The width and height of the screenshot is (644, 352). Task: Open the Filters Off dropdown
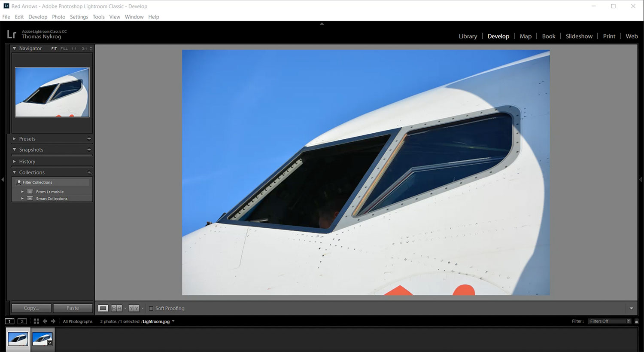609,321
